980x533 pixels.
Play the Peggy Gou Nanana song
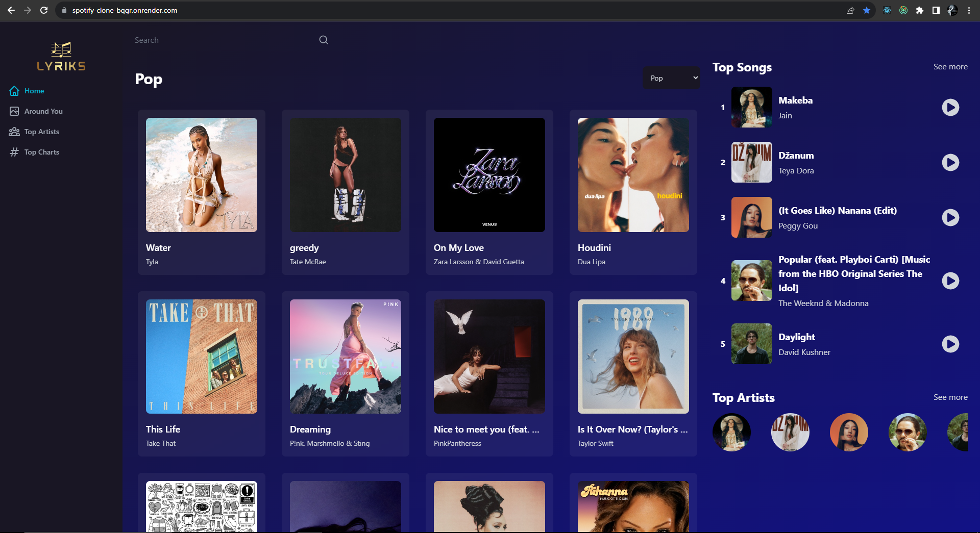[x=950, y=218]
